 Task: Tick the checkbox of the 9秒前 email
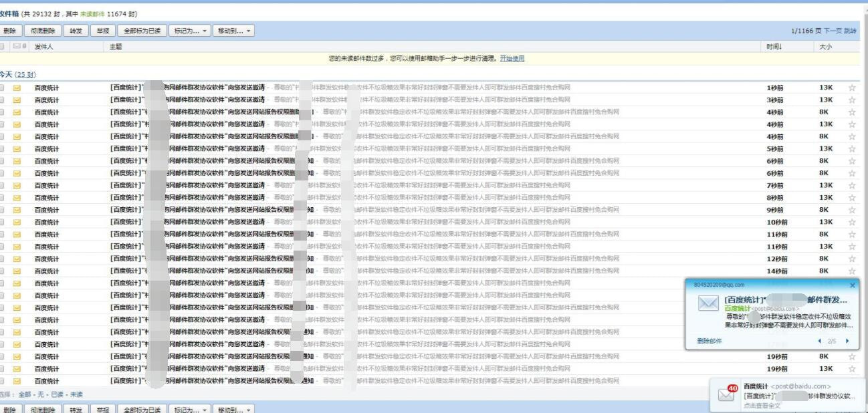coord(2,210)
